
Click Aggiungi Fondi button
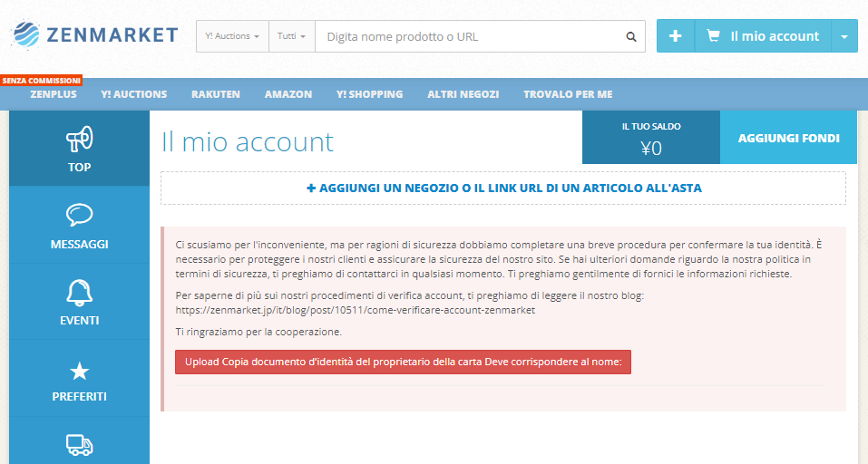788,138
